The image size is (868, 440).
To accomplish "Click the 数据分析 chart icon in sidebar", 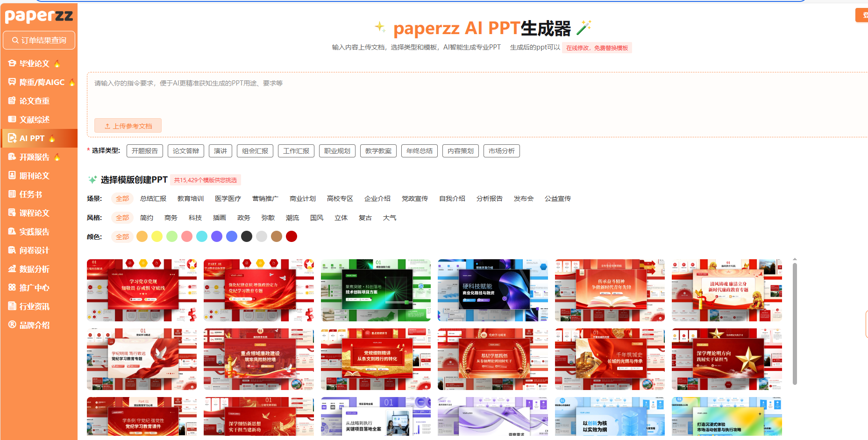I will (12, 269).
